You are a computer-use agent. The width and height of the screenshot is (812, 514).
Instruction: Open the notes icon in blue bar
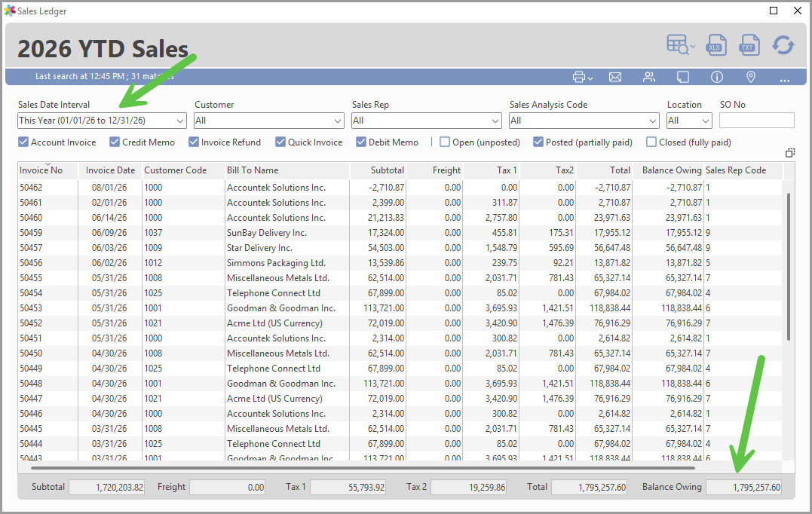point(683,77)
